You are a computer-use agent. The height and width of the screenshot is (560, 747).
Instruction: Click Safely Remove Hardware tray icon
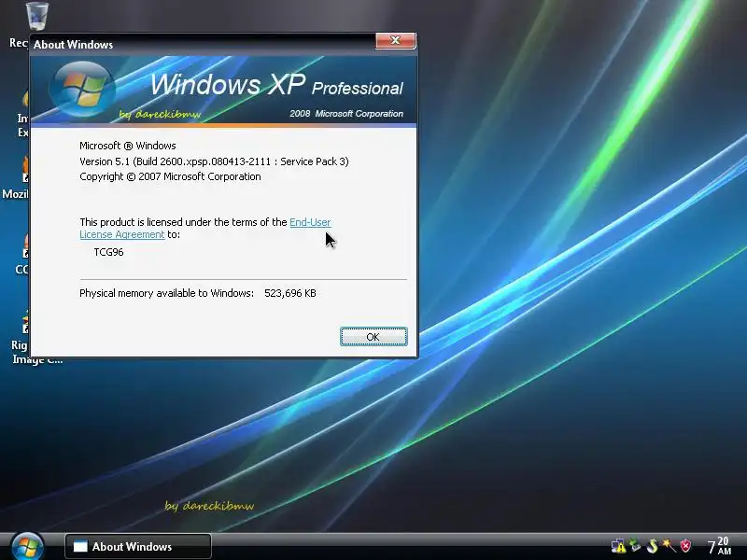tap(635, 545)
